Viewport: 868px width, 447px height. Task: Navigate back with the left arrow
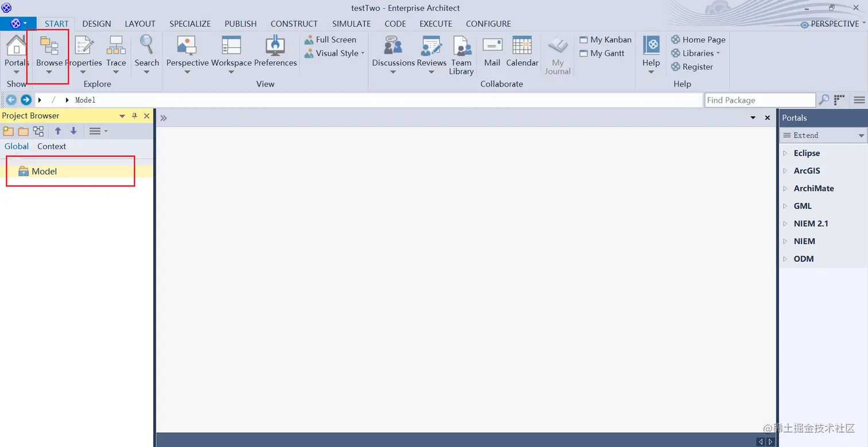11,100
